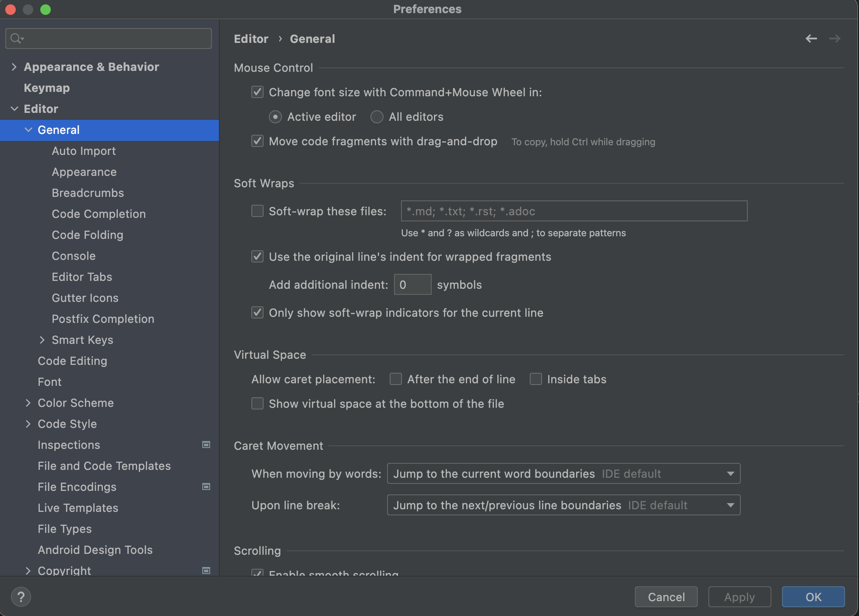Image resolution: width=859 pixels, height=616 pixels.
Task: Open Upon line break dropdown
Action: (563, 505)
